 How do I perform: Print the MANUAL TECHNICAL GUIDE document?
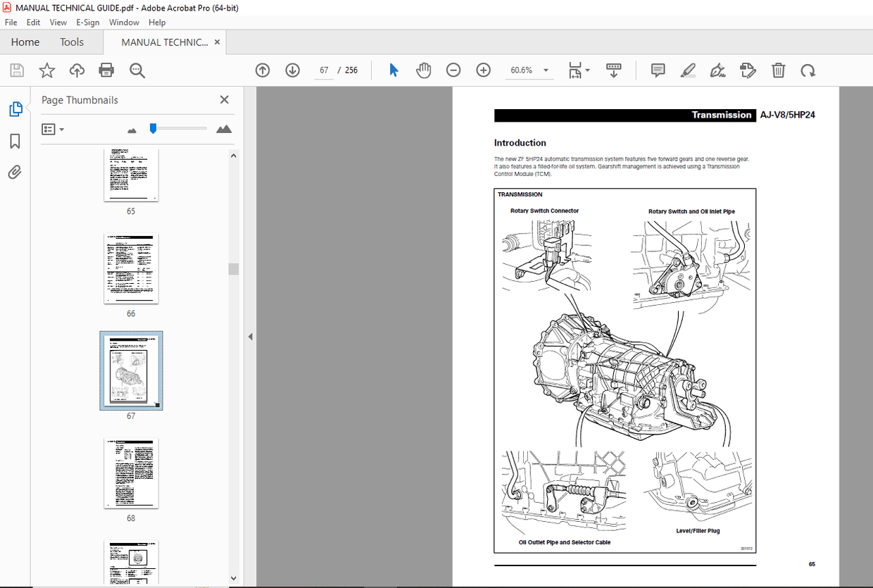coord(106,70)
